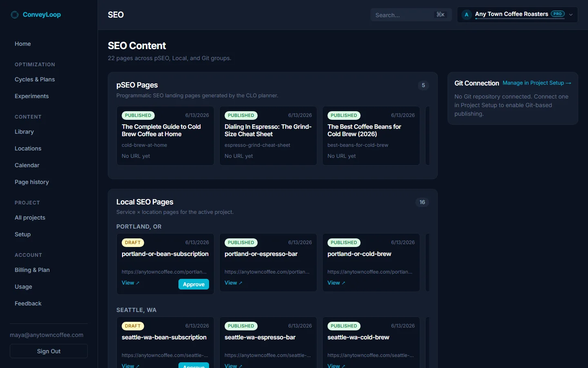Viewport: 588px width, 368px height.
Task: Click the PRO plan badge
Action: (x=558, y=14)
